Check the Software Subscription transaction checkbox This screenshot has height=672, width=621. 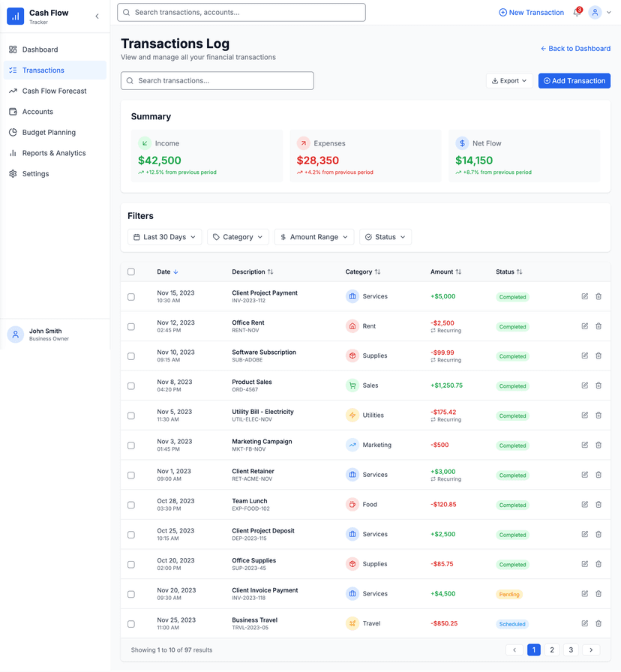pyautogui.click(x=131, y=355)
